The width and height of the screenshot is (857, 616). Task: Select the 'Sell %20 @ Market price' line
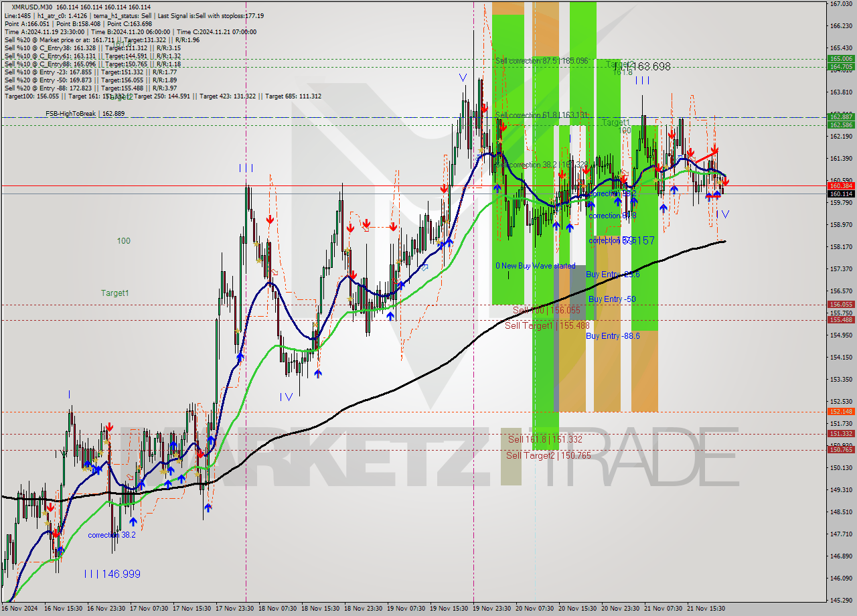click(x=102, y=40)
